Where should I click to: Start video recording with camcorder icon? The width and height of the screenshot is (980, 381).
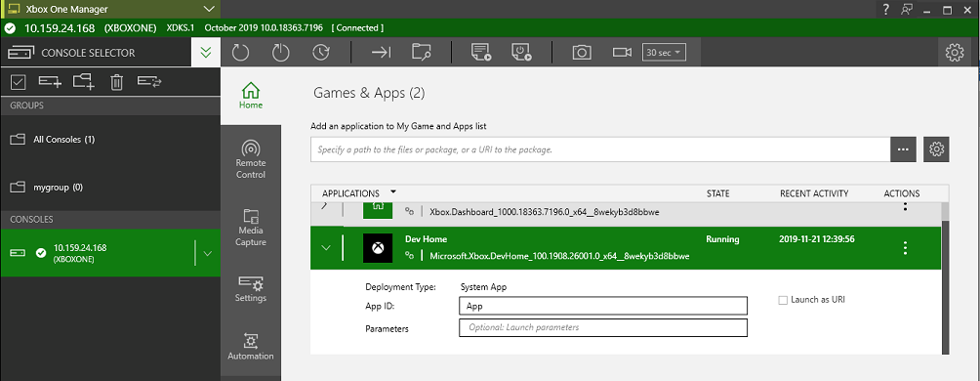622,53
